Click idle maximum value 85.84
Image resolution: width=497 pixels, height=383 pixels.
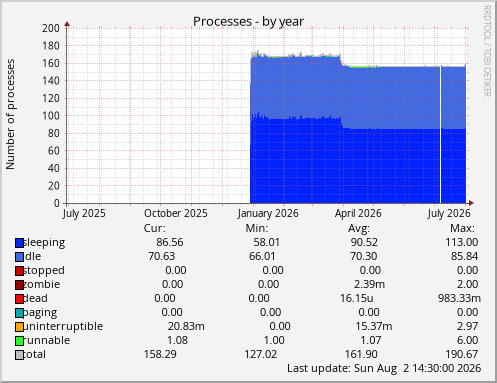click(464, 256)
